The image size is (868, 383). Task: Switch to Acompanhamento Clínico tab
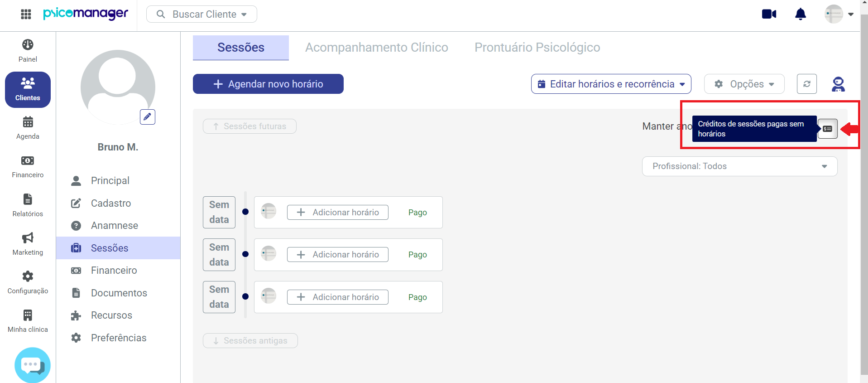(376, 48)
